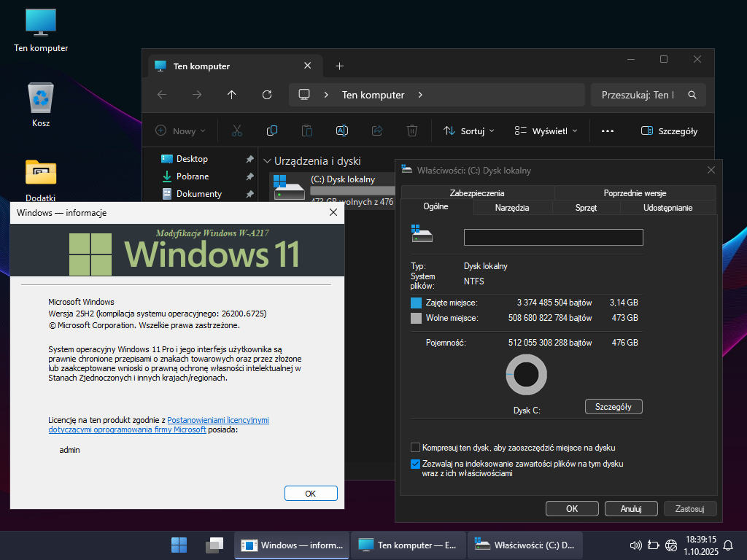
Task: Click the Cut scissors icon in toolbar
Action: click(236, 131)
